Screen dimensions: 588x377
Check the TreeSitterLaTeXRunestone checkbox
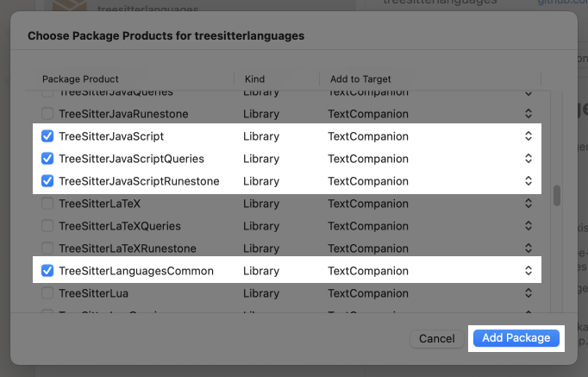tap(47, 248)
